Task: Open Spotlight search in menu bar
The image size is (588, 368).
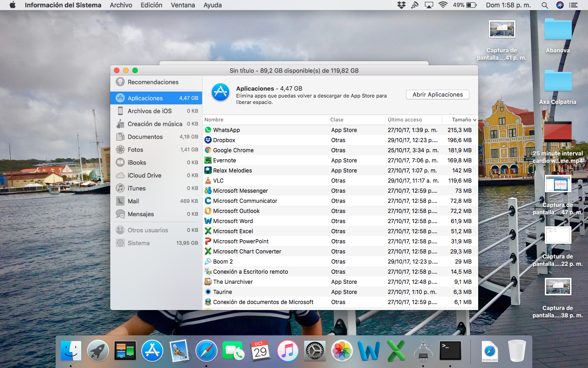Action: tap(544, 5)
